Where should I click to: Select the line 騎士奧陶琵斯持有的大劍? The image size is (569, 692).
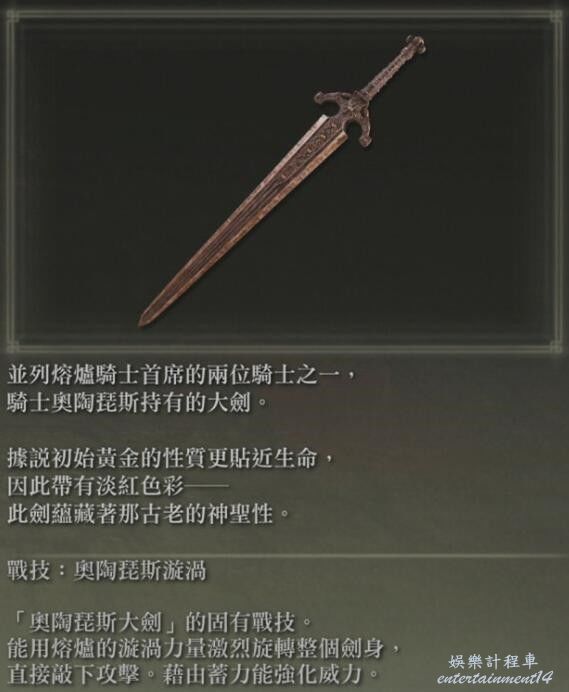click(x=137, y=402)
